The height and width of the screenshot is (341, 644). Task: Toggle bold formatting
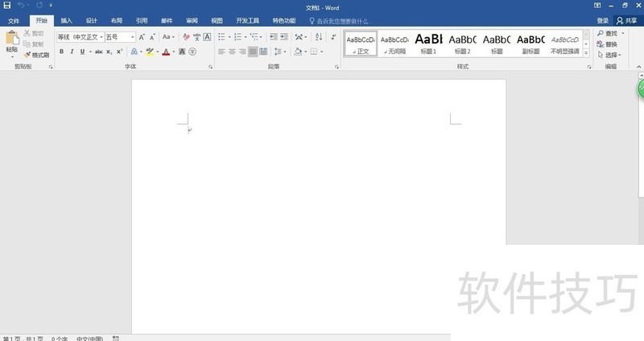click(x=62, y=52)
